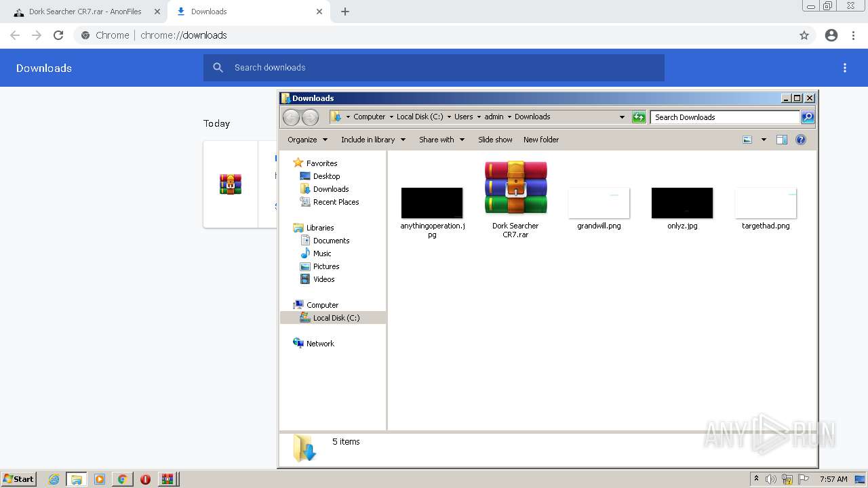Image resolution: width=868 pixels, height=488 pixels.
Task: Click Local Disk (C:) in the breadcrumb
Action: pyautogui.click(x=420, y=117)
